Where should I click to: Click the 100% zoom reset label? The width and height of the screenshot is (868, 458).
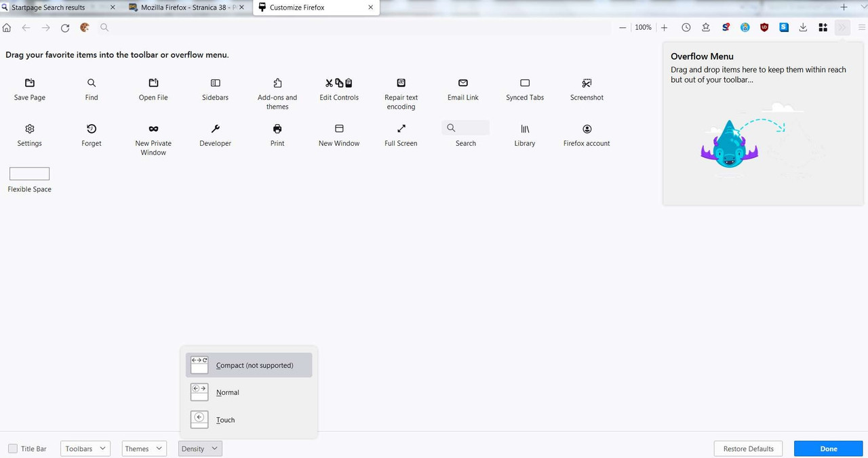[643, 28]
